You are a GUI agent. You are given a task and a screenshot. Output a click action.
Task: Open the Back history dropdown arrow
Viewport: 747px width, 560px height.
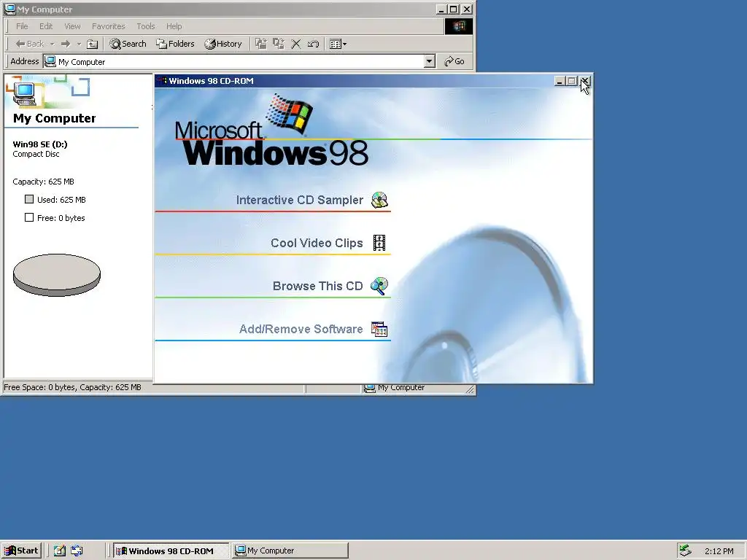pos(53,44)
